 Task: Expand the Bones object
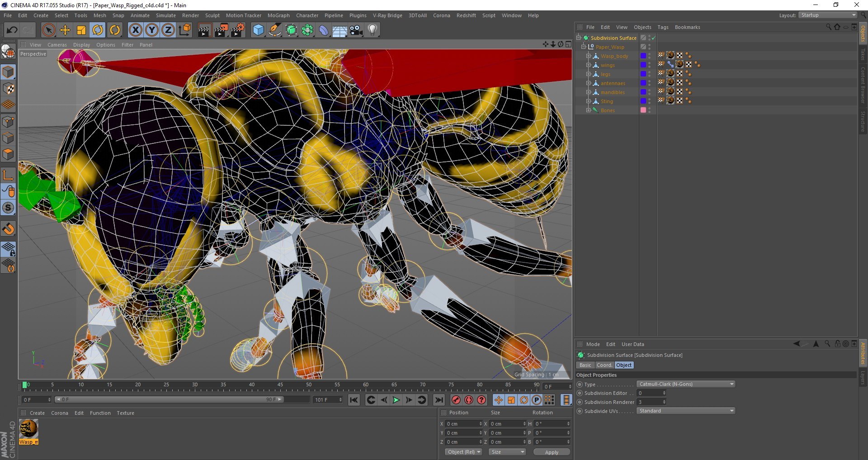pyautogui.click(x=589, y=110)
